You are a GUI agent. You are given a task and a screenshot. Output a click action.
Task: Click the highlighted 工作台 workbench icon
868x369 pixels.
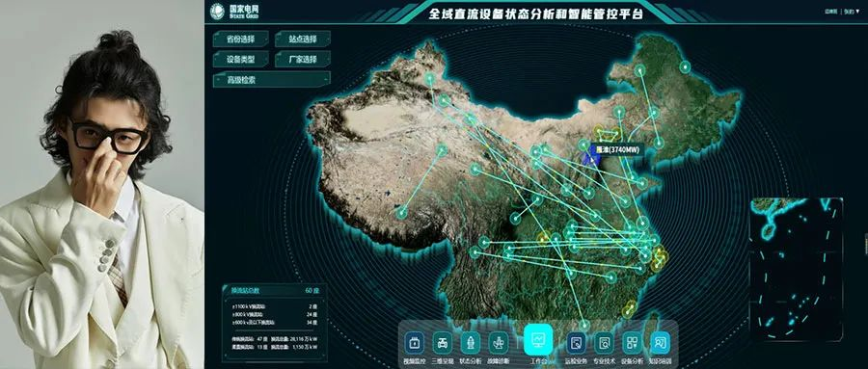pyautogui.click(x=538, y=339)
